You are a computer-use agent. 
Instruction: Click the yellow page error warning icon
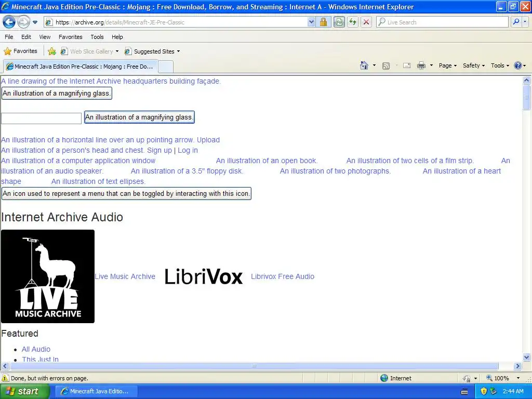tap(5, 378)
